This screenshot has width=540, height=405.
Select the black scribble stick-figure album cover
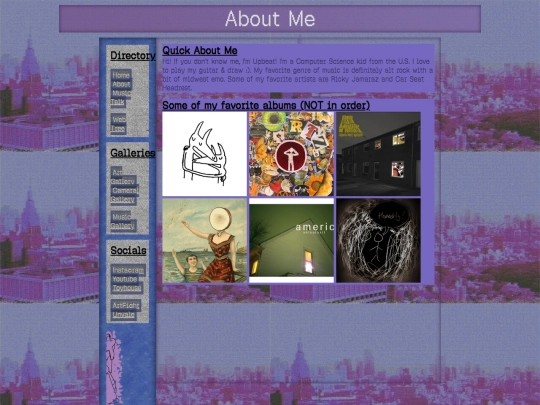[x=378, y=241]
